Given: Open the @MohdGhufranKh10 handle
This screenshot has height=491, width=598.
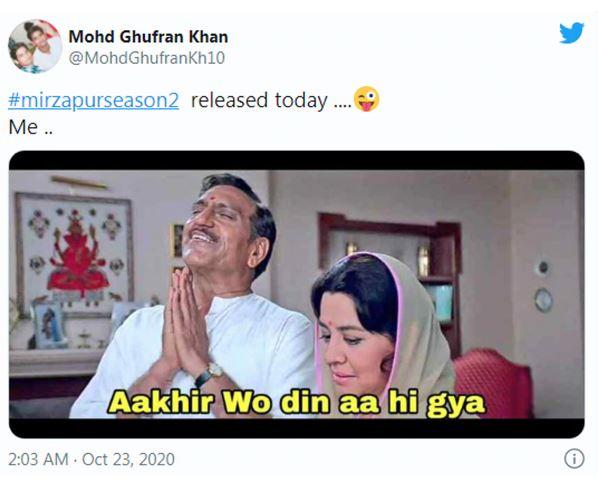Looking at the screenshot, I should pos(147,58).
